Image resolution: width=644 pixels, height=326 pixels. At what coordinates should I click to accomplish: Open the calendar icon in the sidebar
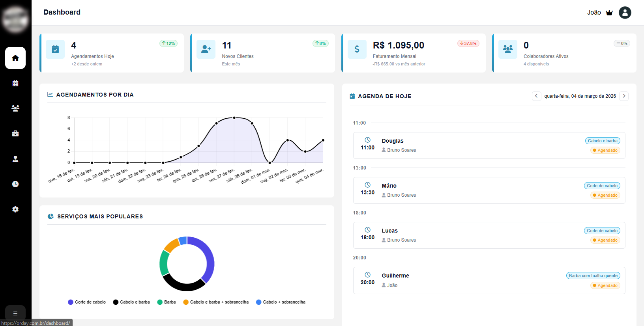[15, 83]
